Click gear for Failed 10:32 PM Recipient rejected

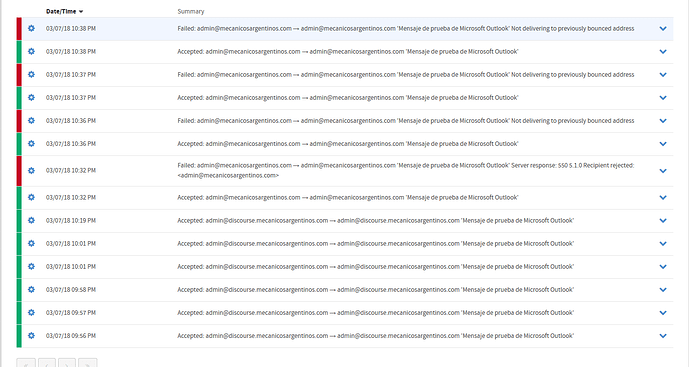(31, 171)
